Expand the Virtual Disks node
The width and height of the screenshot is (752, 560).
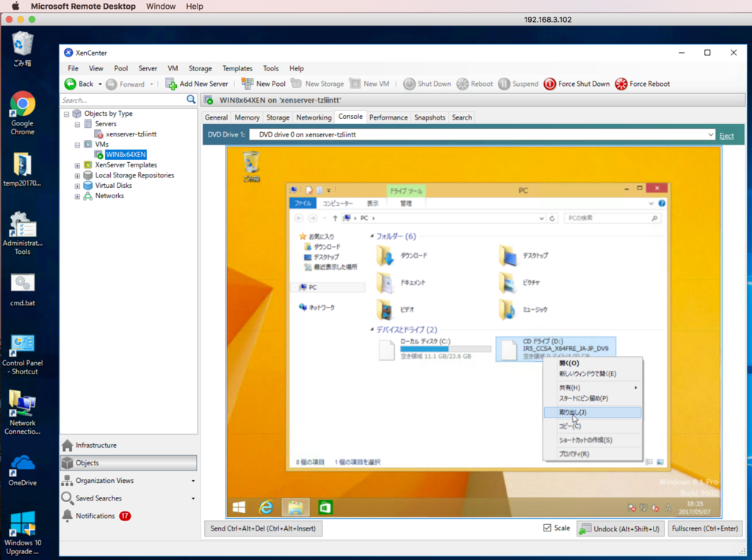click(77, 186)
